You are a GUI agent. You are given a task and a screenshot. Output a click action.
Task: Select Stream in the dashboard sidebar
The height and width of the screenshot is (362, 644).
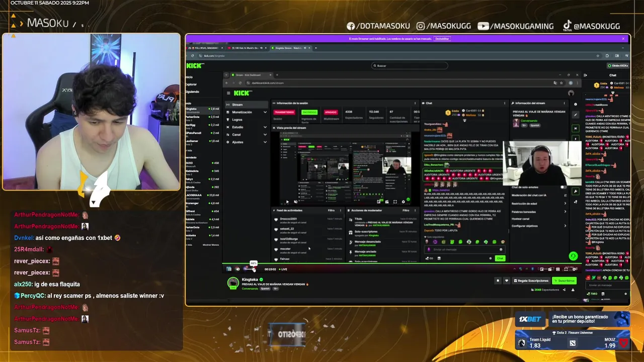pyautogui.click(x=247, y=105)
